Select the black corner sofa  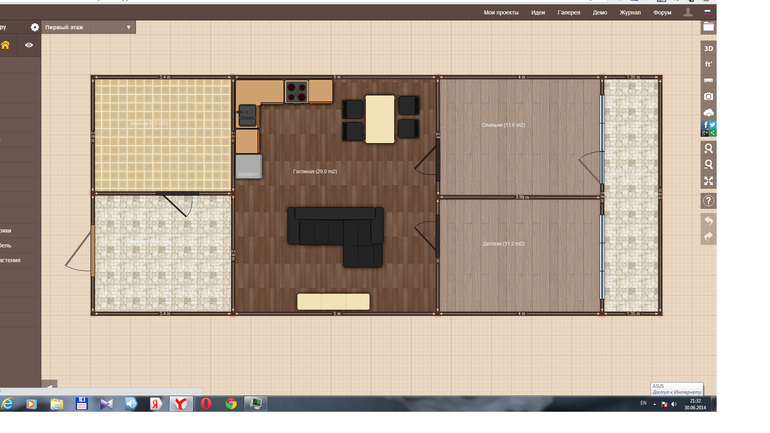tap(335, 237)
